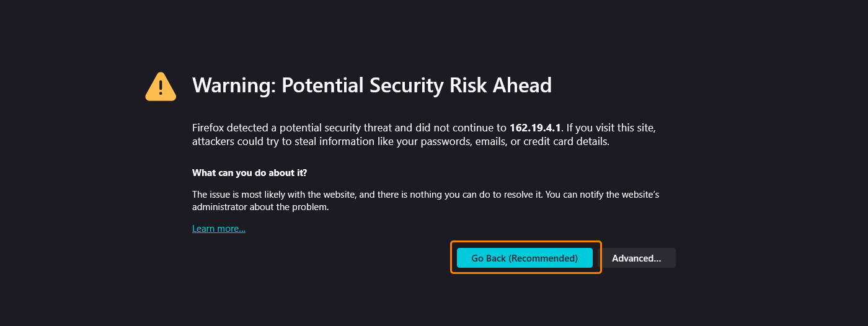Click the yellow warning triangle icon
Viewport: 868px width, 326px height.
coord(161,86)
